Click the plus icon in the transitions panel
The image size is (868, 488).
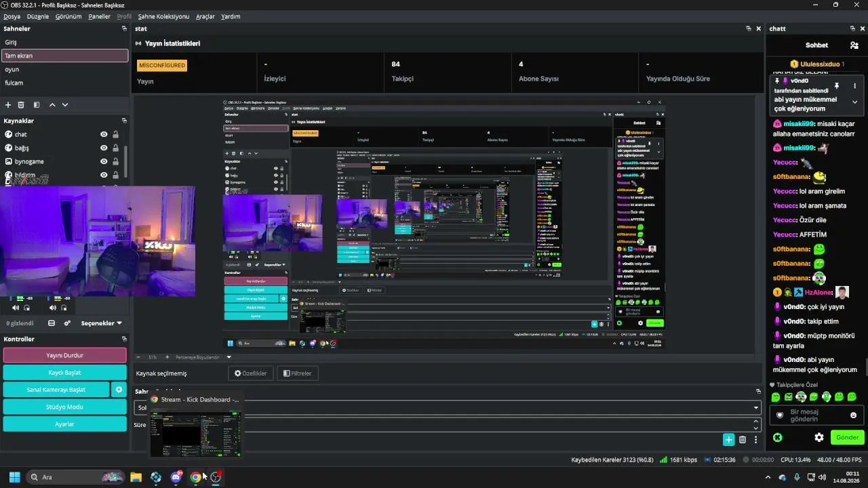[x=728, y=440]
